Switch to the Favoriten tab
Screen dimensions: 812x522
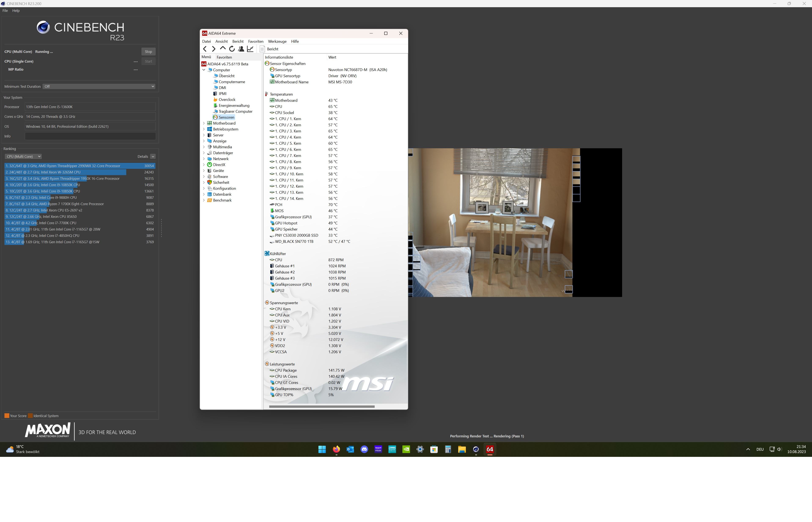pos(224,57)
